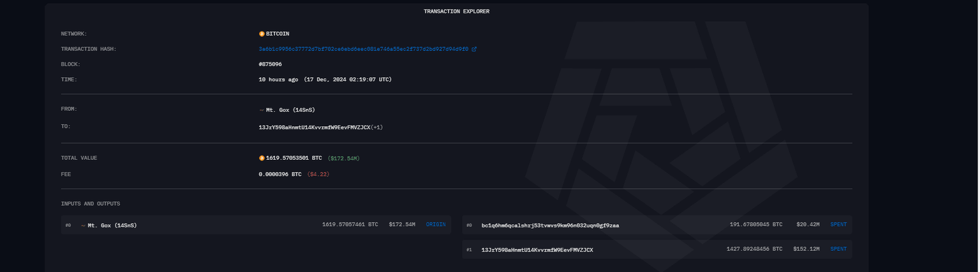Click SPENT link for output #1

tap(838, 250)
